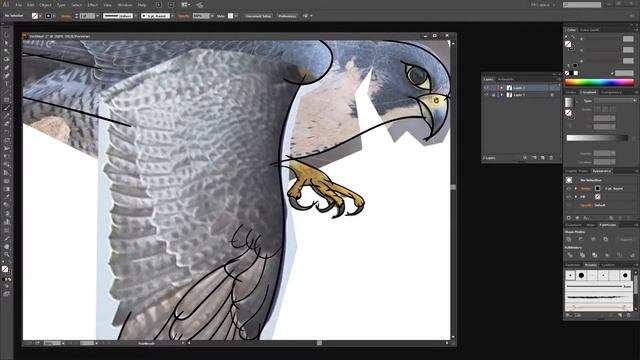Viewport: 640px width, 360px height.
Task: Click Add New Stroke in the Appearance panel
Action: tap(569, 218)
